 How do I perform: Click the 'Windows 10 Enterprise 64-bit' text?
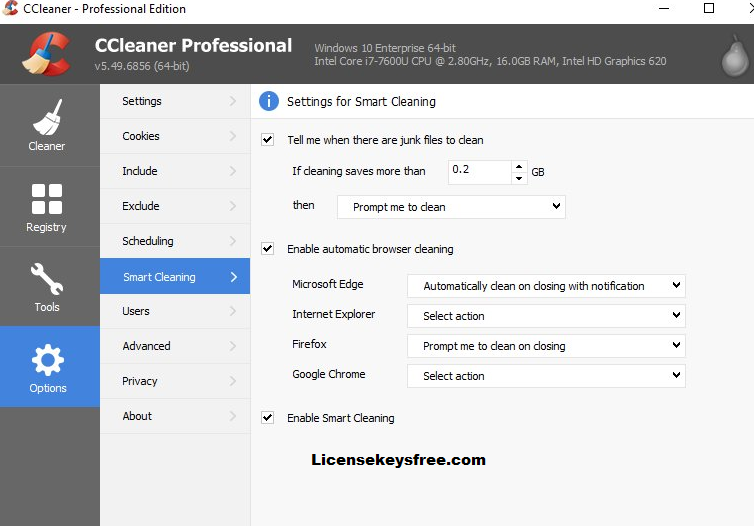point(385,48)
